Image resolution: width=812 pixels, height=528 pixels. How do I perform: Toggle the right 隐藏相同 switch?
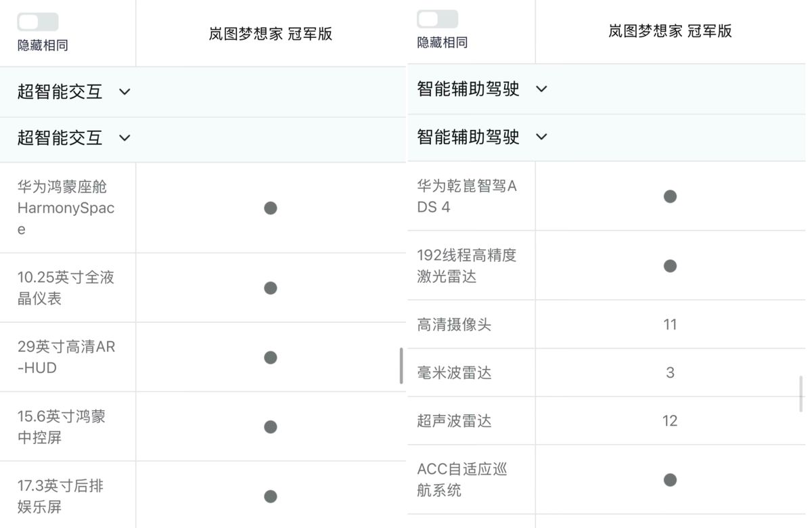pos(437,20)
